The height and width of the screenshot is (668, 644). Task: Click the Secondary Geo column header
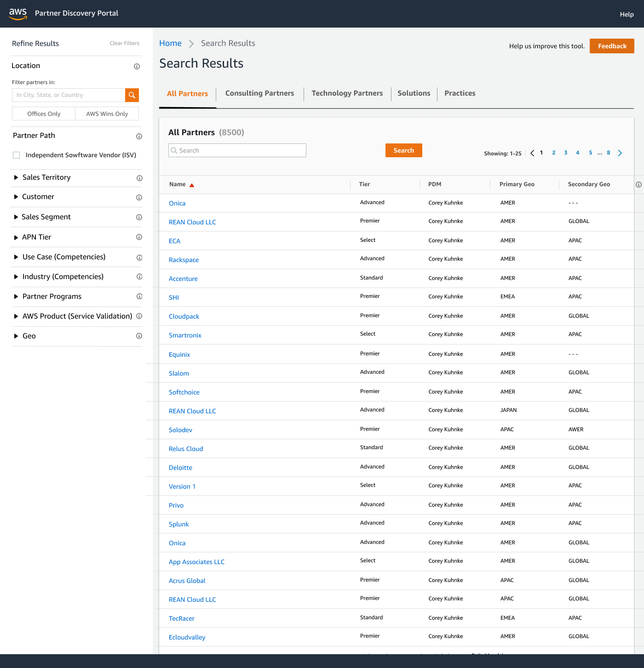pyautogui.click(x=589, y=184)
